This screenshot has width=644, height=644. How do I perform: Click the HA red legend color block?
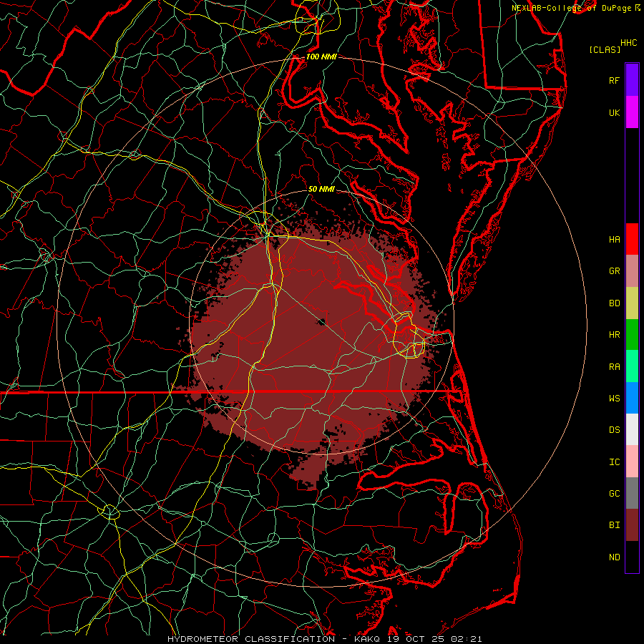[632, 239]
